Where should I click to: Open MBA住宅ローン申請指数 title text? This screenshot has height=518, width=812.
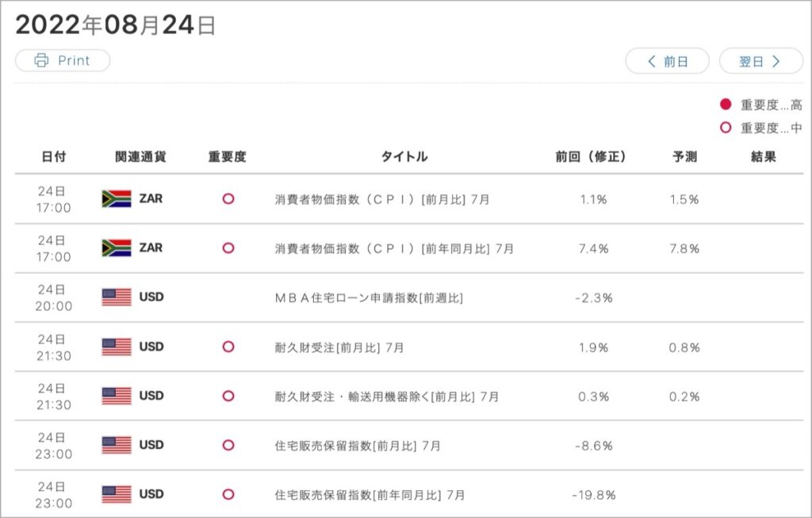point(369,297)
